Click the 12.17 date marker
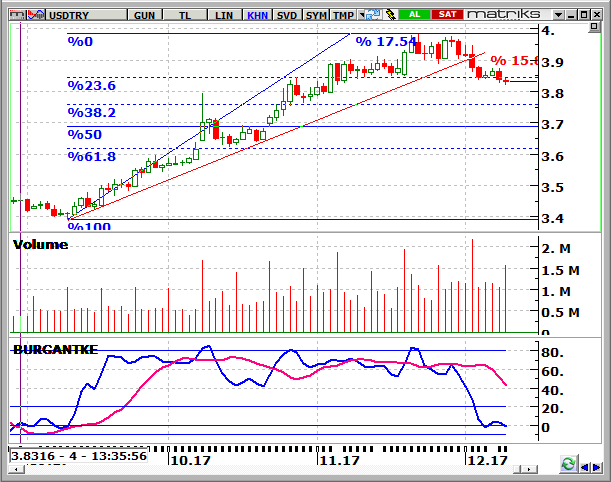 487,461
